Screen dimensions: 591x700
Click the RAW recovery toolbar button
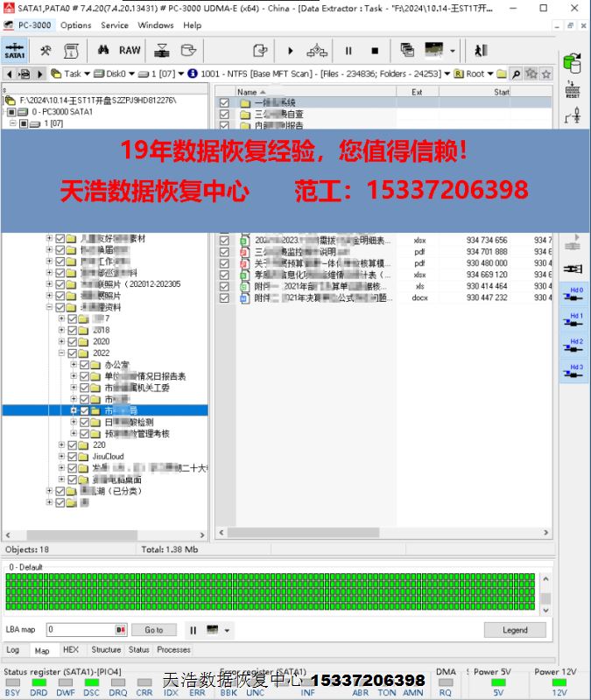[130, 51]
